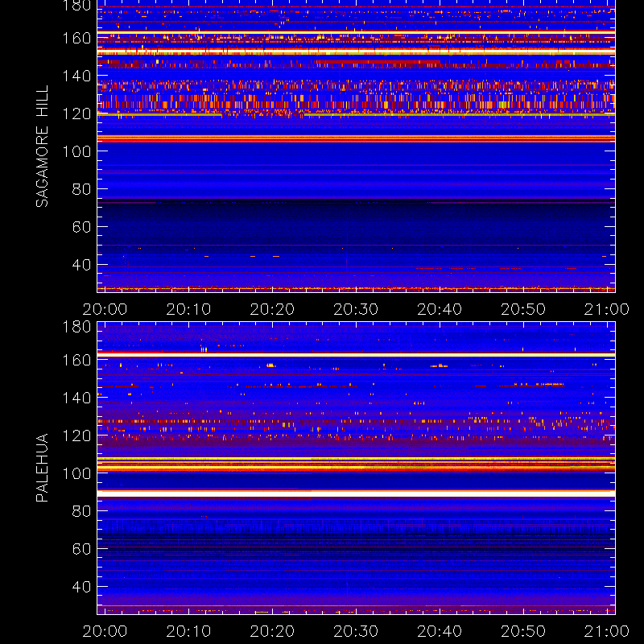Pick the 21:00 time label below Sagamore Hill plot
Viewport: 644px width, 644px height.
click(x=607, y=309)
